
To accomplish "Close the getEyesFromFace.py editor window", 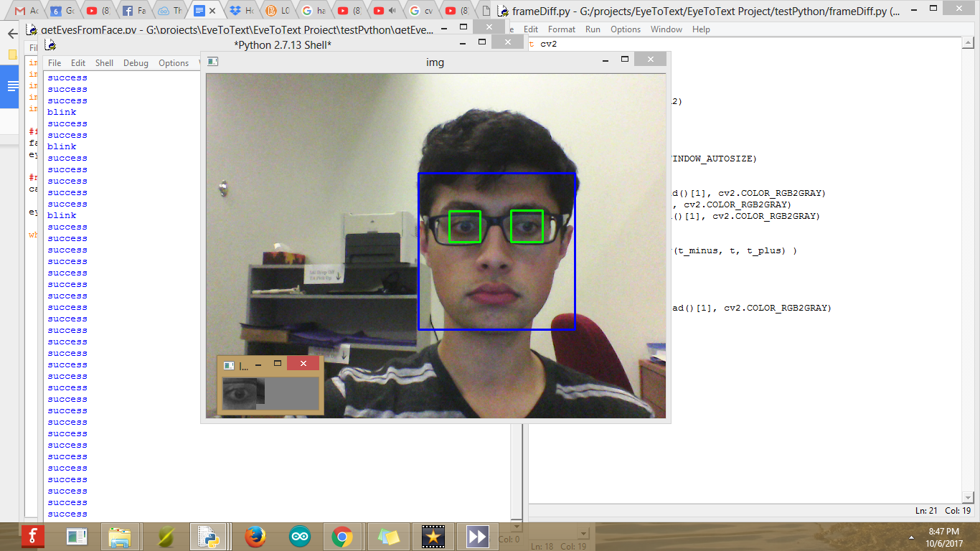I will (x=489, y=27).
